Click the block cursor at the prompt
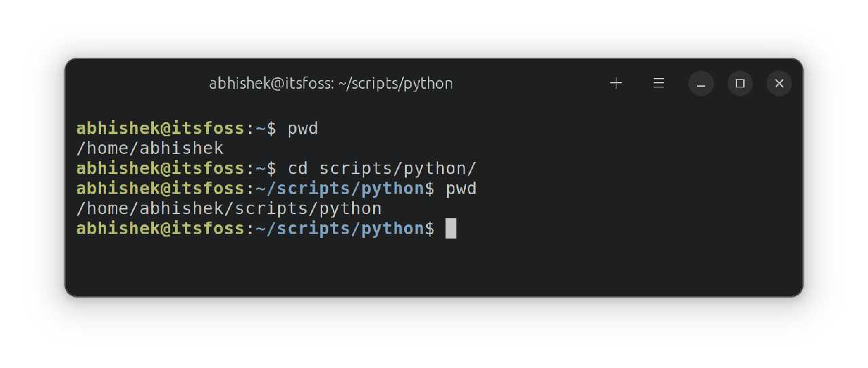 tap(451, 228)
